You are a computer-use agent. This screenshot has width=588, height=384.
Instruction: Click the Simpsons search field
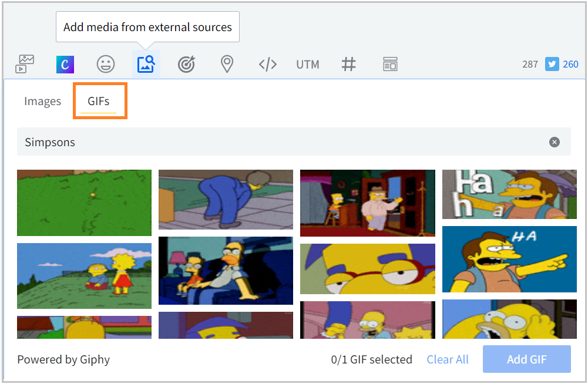point(282,142)
